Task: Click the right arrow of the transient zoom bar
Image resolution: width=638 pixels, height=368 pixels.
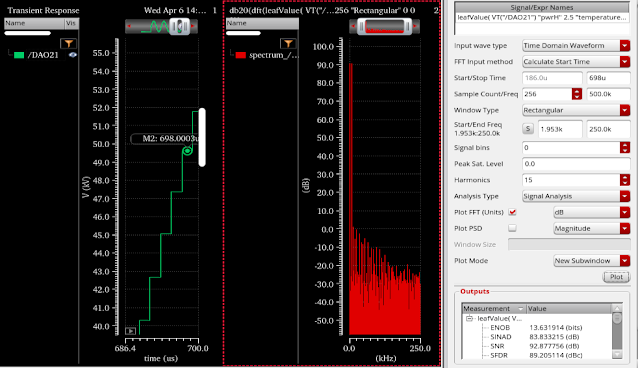Action: pyautogui.click(x=193, y=26)
